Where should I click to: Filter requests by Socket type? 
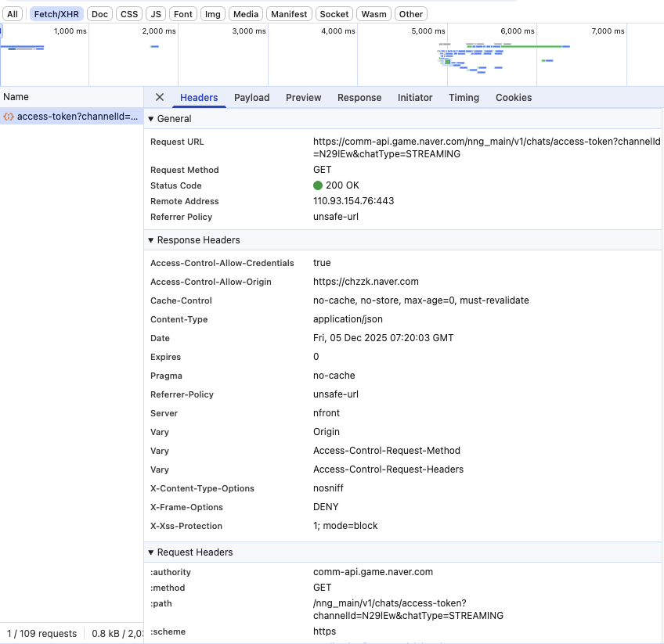point(334,14)
